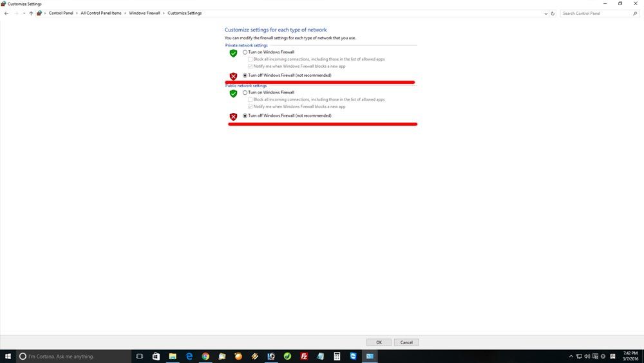Check private Block all incoming connections
The height and width of the screenshot is (363, 644).
pos(250,59)
